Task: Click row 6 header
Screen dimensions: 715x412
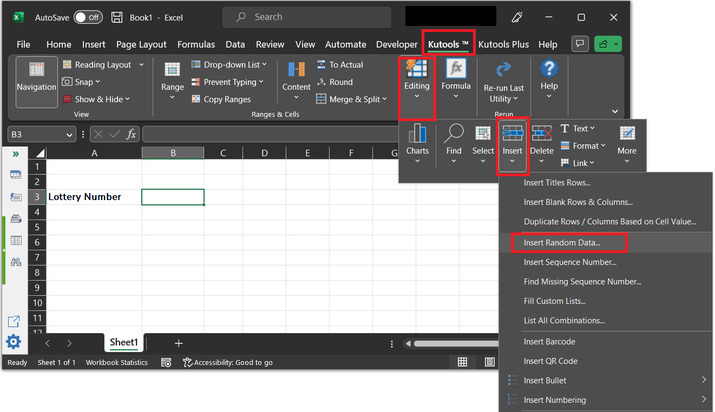Action: point(37,242)
